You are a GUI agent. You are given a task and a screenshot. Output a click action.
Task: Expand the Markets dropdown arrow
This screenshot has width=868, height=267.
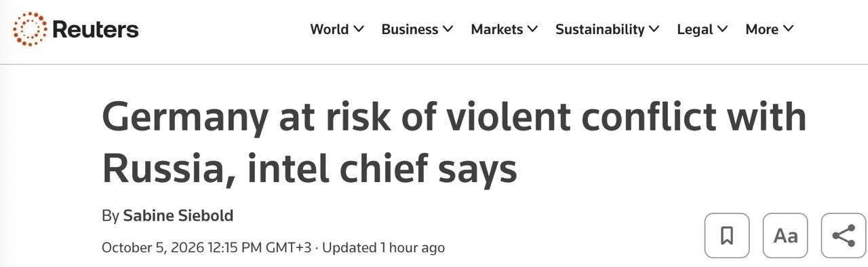click(533, 29)
